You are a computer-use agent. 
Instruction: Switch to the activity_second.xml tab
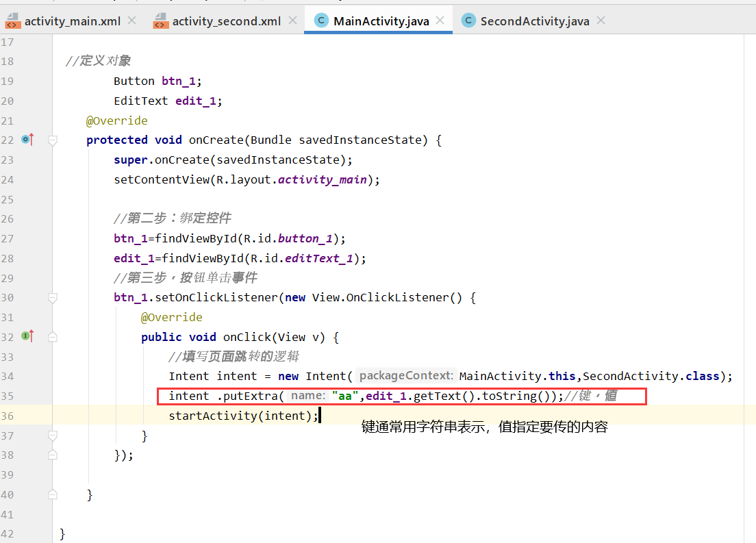(x=226, y=21)
